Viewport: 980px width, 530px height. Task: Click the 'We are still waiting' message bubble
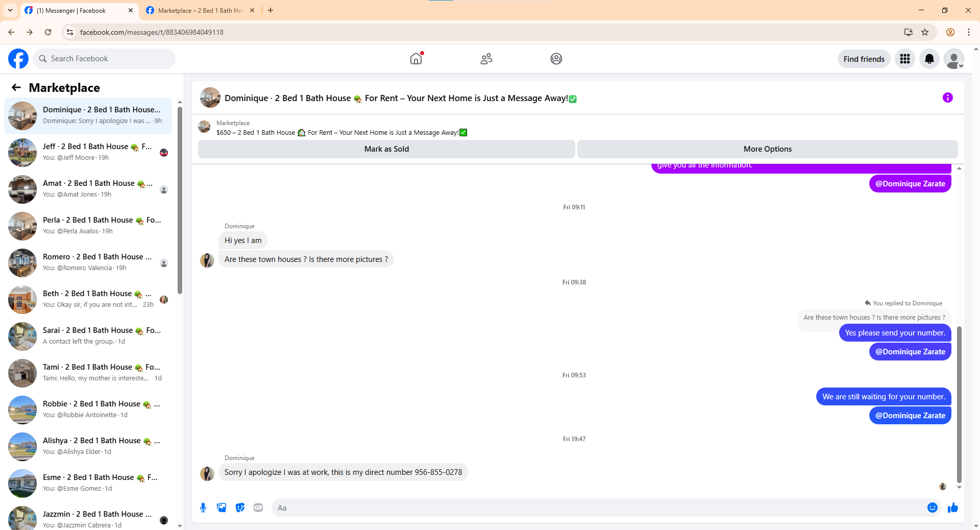pyautogui.click(x=884, y=397)
